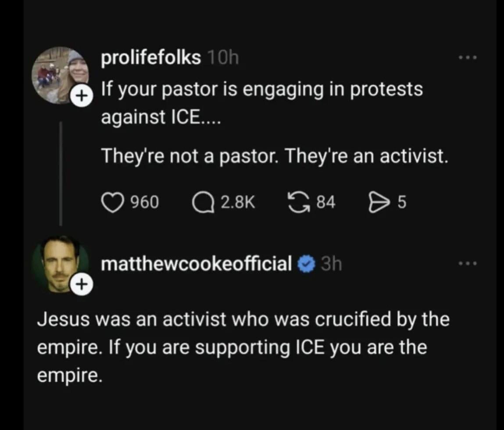
Task: Open more options for matthewcookeofficial reply
Action: (467, 264)
